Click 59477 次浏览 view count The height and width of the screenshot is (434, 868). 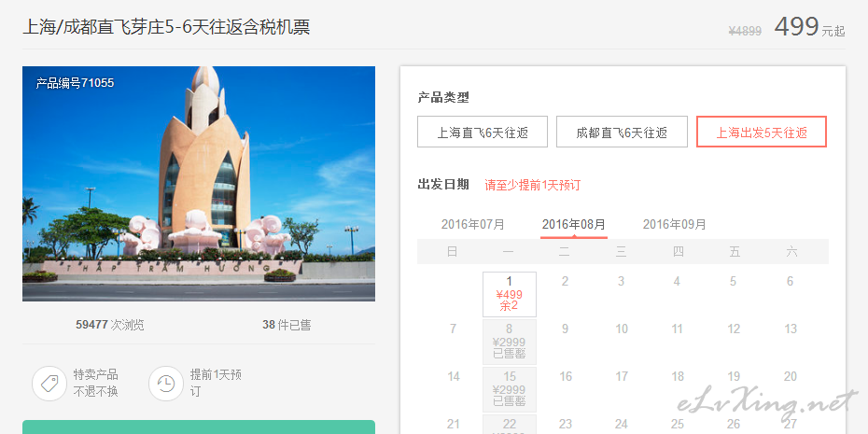pyautogui.click(x=109, y=325)
